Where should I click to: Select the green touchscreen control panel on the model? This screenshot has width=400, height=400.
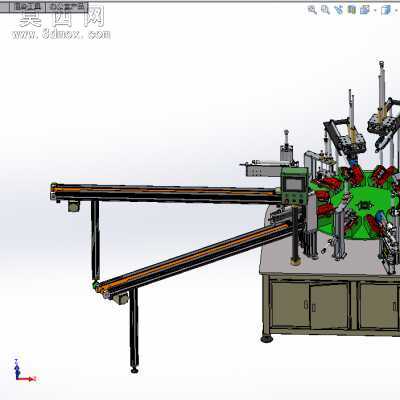coord(294,186)
